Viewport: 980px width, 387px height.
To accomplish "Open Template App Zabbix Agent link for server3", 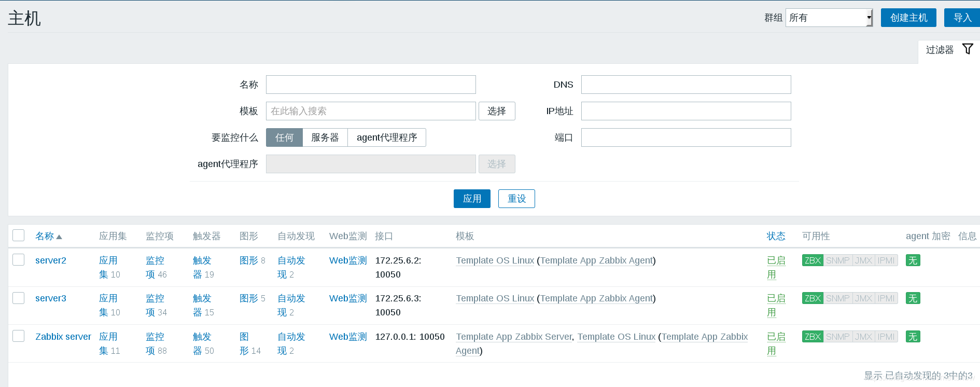I will click(x=597, y=298).
